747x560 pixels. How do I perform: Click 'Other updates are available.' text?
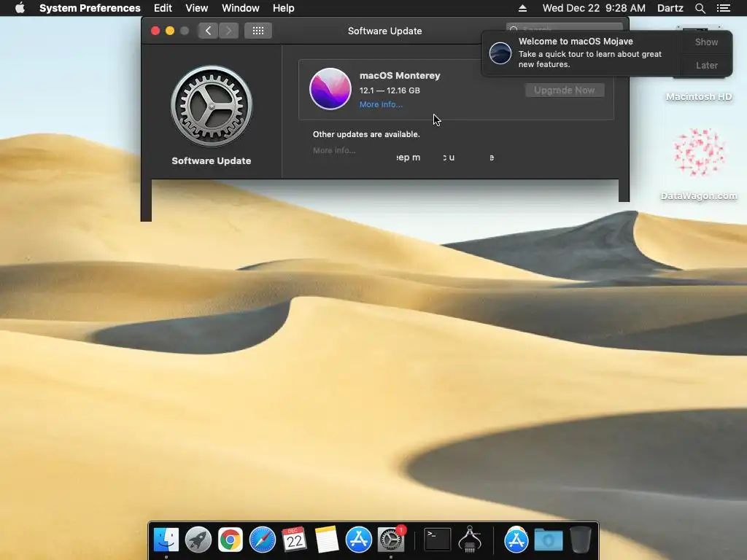coord(366,134)
